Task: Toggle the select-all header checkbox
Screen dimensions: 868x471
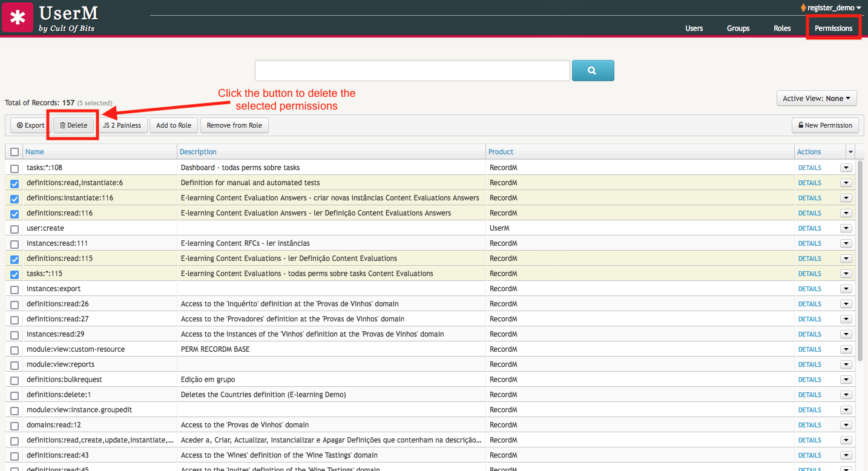Action: coord(15,152)
